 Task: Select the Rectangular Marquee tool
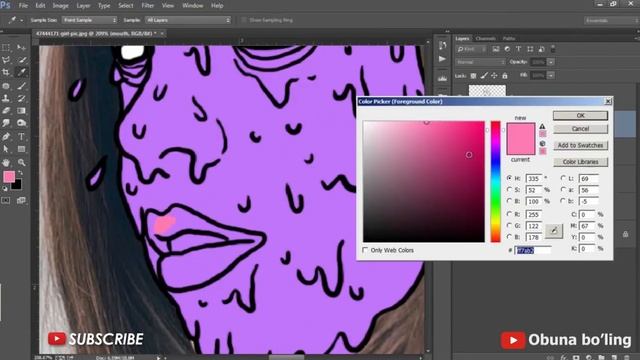tap(6, 48)
